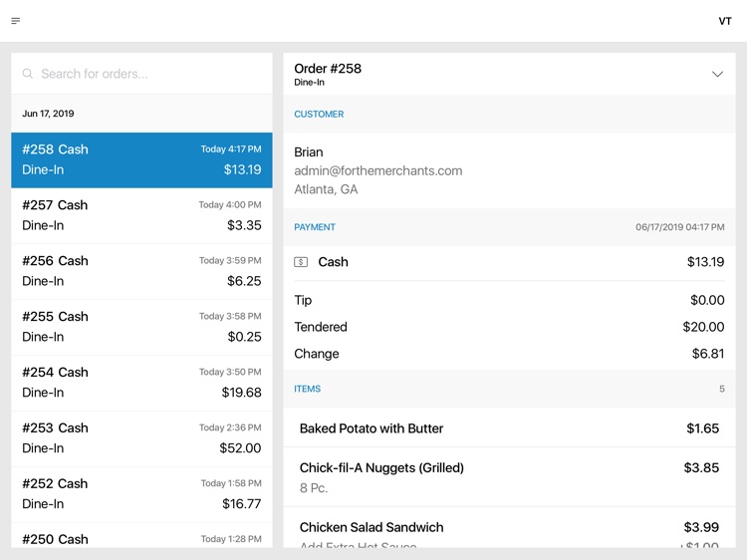Click the 06/17/2019 04:17 PM timestamp

[x=680, y=227]
